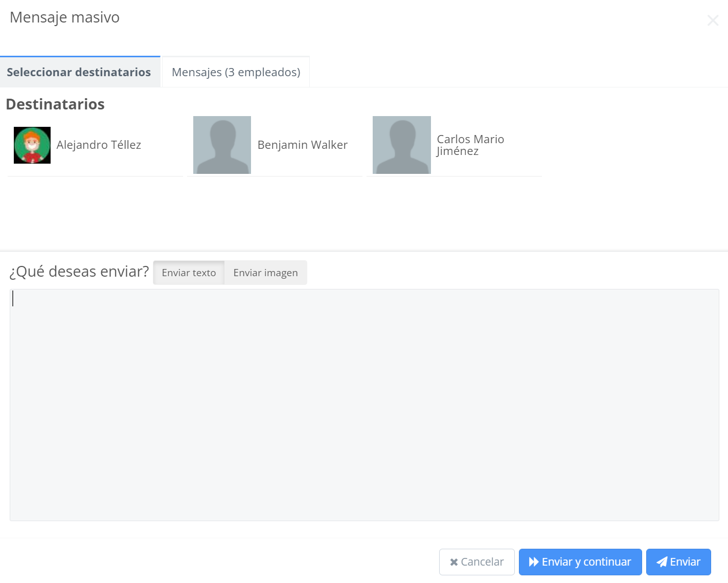Click the paper plane icon on Enviar
728x583 pixels.
662,562
